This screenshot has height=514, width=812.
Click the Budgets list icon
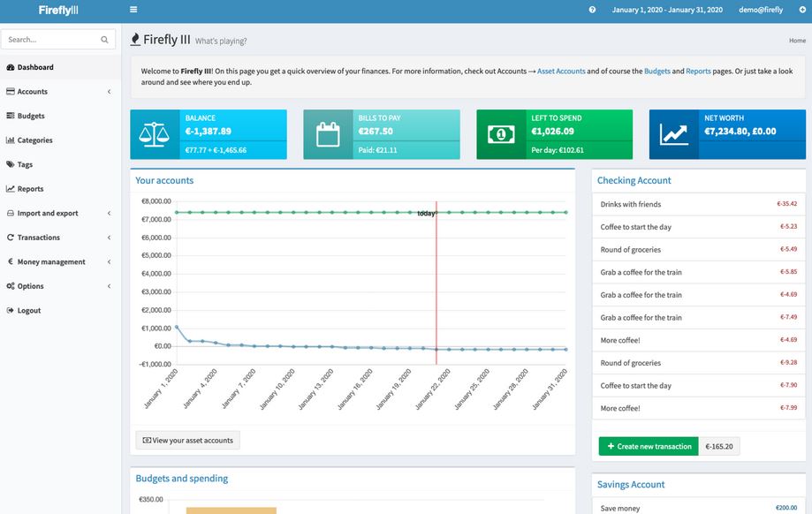(x=11, y=116)
